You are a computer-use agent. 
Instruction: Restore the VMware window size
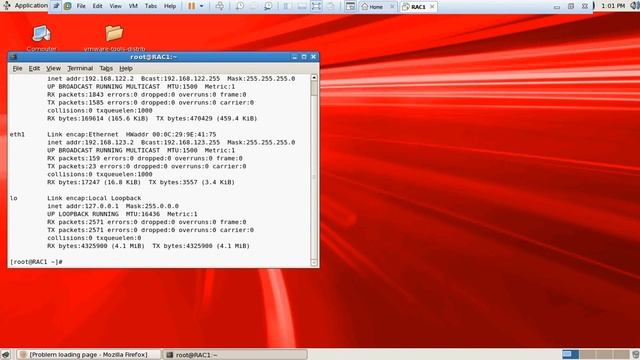click(x=571, y=7)
